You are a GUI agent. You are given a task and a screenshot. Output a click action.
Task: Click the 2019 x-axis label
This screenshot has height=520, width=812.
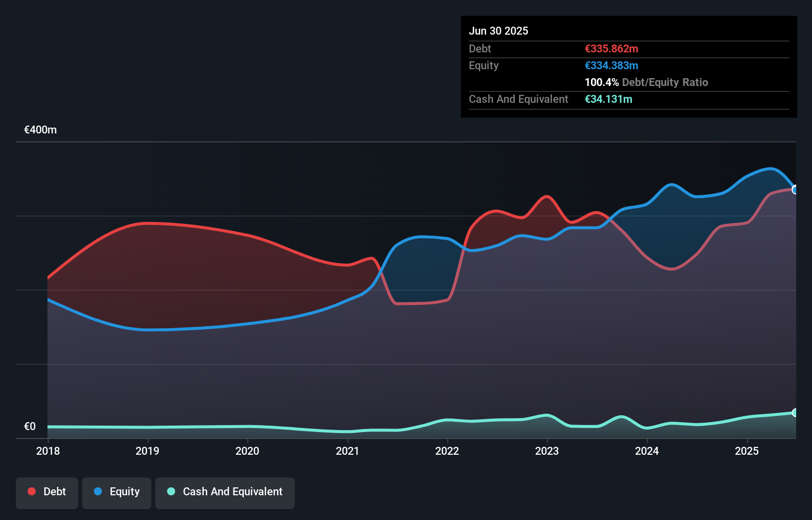click(x=147, y=451)
